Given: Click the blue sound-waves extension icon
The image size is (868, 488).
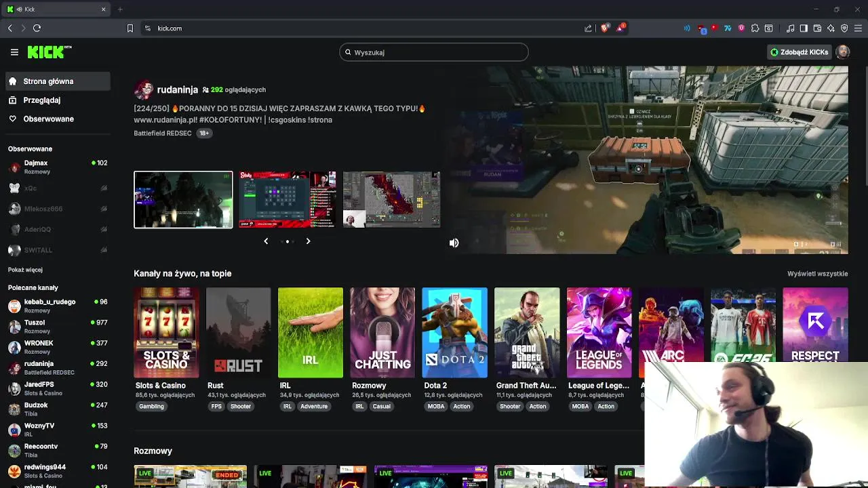Looking at the screenshot, I should tap(687, 28).
